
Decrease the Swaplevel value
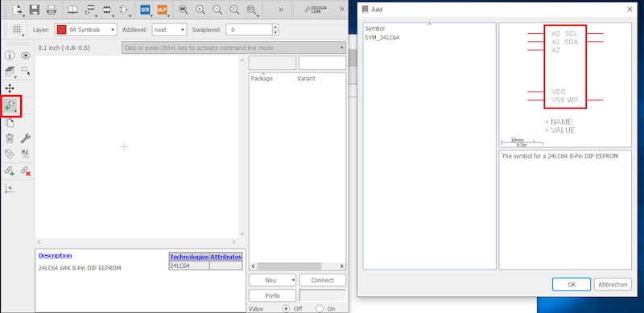[x=275, y=32]
